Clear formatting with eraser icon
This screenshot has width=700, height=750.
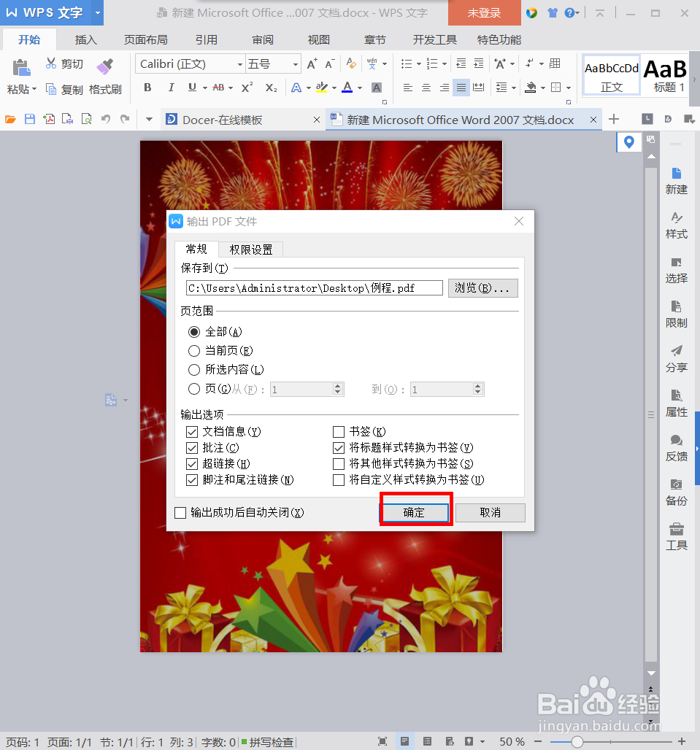point(350,63)
